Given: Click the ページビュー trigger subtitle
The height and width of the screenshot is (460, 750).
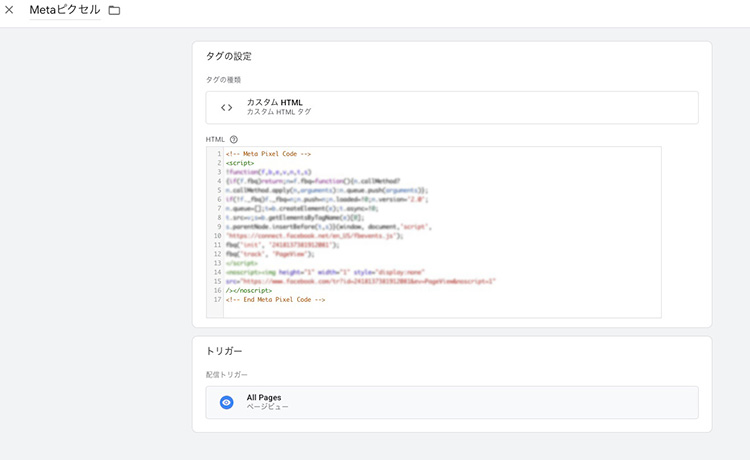Looking at the screenshot, I should tap(267, 407).
